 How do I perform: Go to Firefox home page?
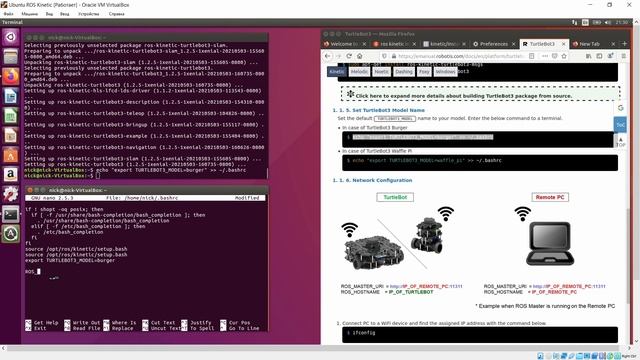[360, 56]
